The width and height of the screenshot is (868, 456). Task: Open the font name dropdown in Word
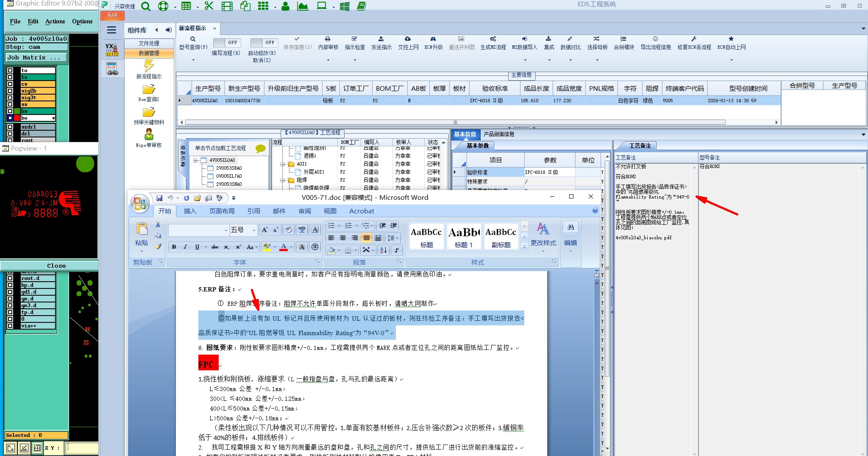(x=226, y=230)
